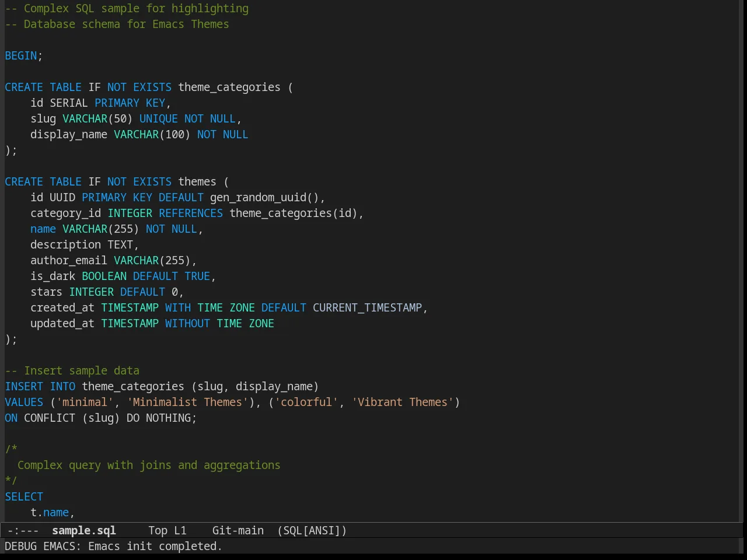The image size is (747, 560).
Task: Click UUID type on themes id line
Action: [x=62, y=197]
